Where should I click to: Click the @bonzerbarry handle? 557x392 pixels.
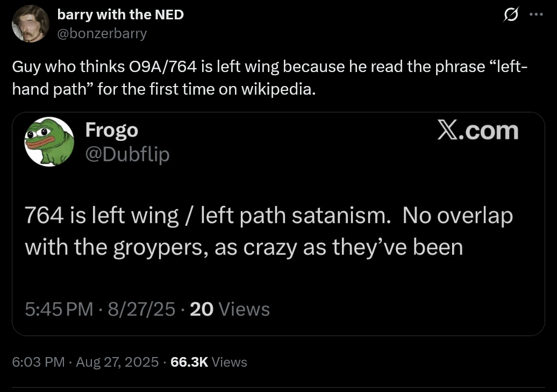tap(102, 33)
